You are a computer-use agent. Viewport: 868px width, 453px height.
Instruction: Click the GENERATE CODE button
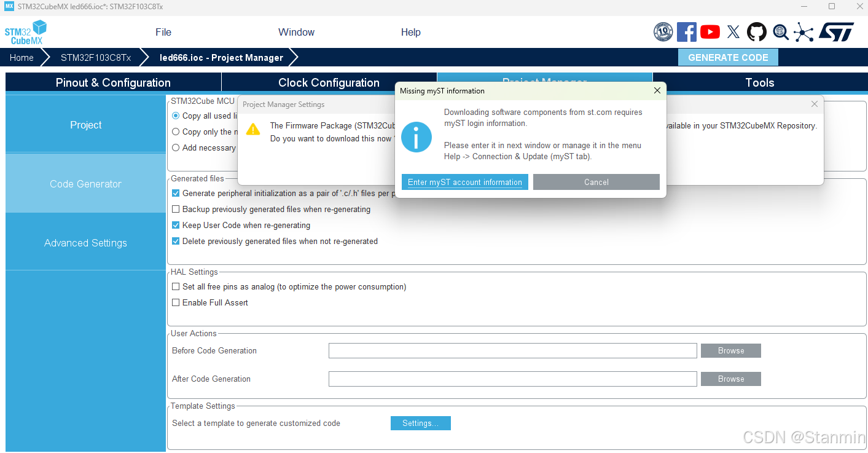pyautogui.click(x=728, y=57)
